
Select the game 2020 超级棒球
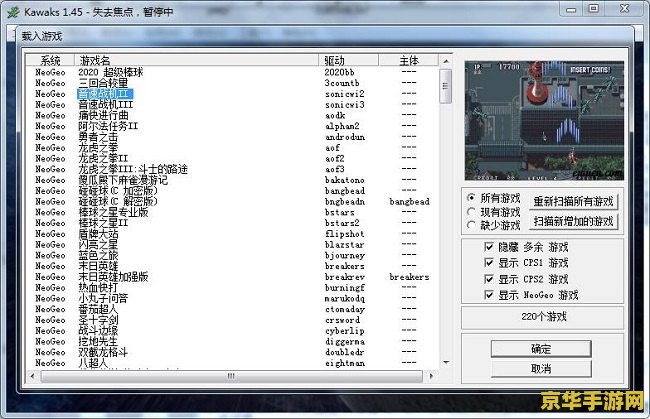pyautogui.click(x=110, y=72)
